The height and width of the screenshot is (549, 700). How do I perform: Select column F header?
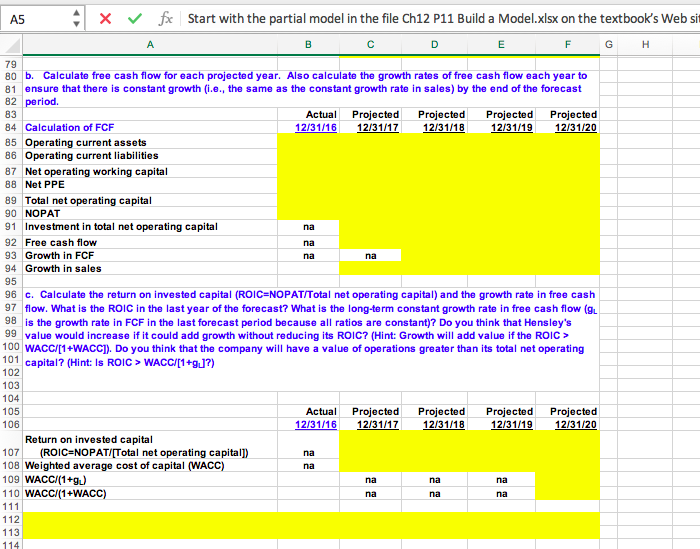pyautogui.click(x=567, y=45)
